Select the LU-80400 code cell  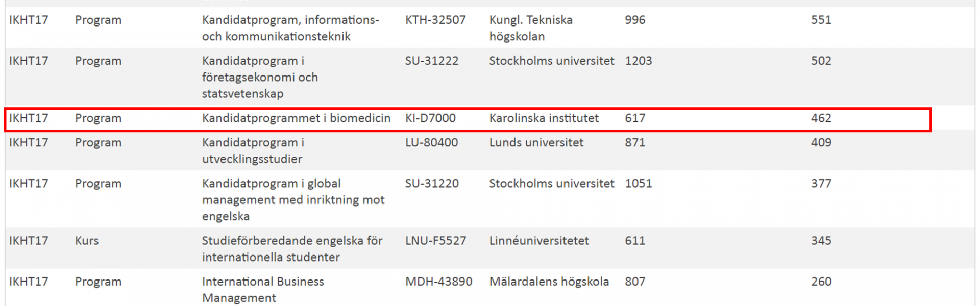tap(431, 143)
